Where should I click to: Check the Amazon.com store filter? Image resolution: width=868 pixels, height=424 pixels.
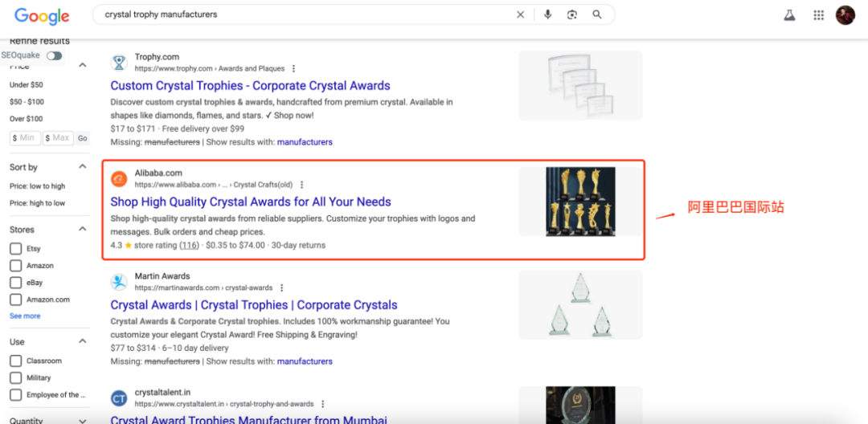pos(16,300)
